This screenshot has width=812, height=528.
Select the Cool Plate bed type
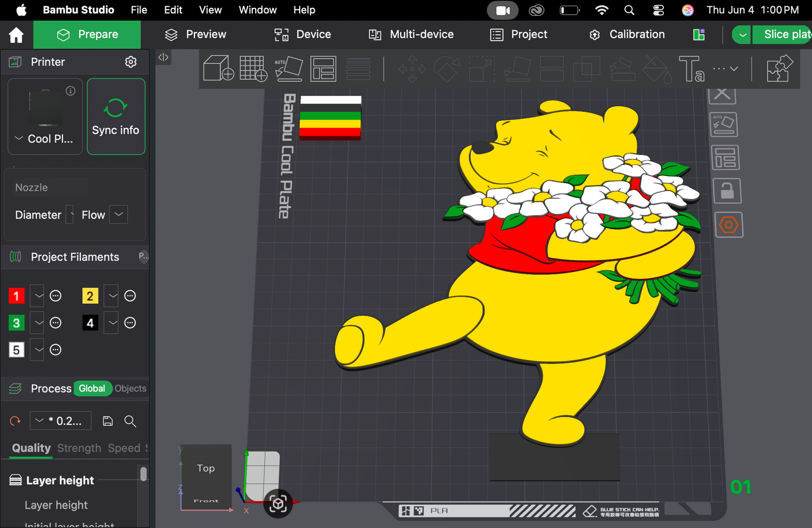click(45, 116)
